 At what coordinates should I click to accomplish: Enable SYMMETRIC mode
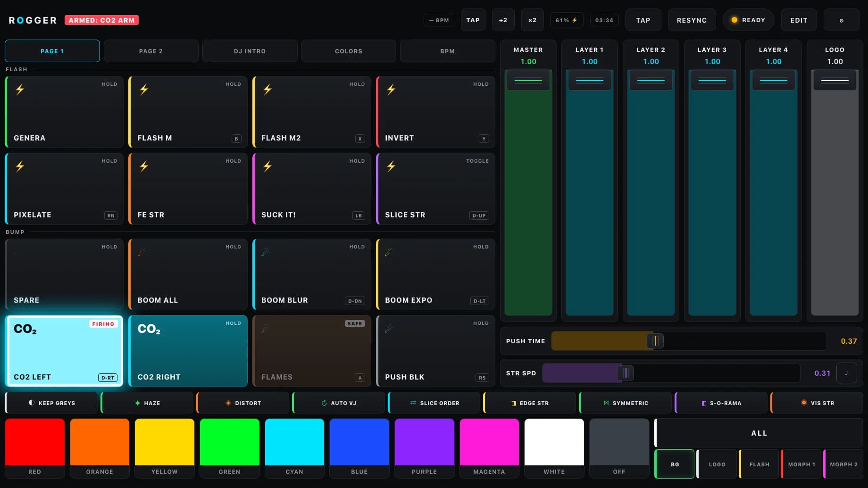(x=626, y=403)
